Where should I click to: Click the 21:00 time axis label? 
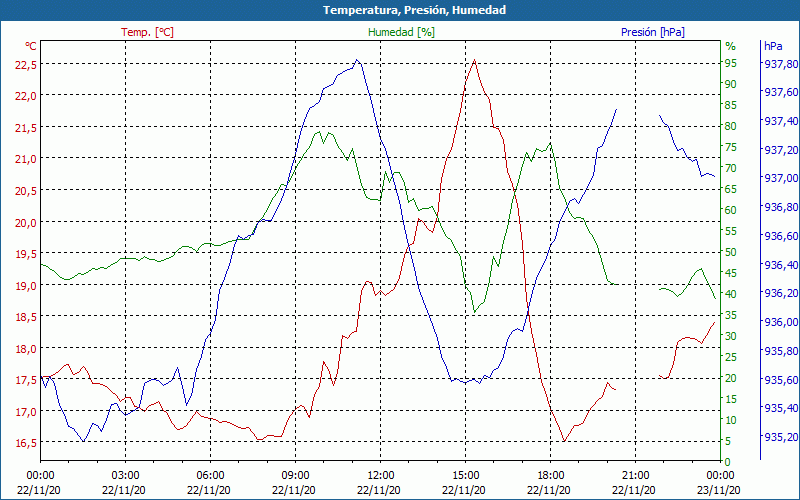(635, 474)
